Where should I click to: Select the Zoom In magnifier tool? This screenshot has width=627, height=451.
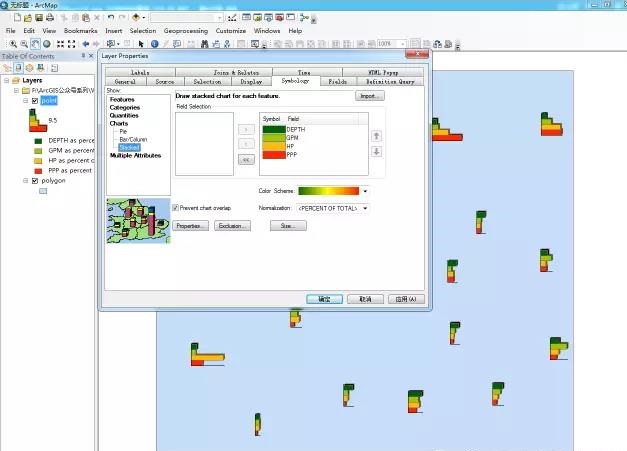tap(13, 44)
